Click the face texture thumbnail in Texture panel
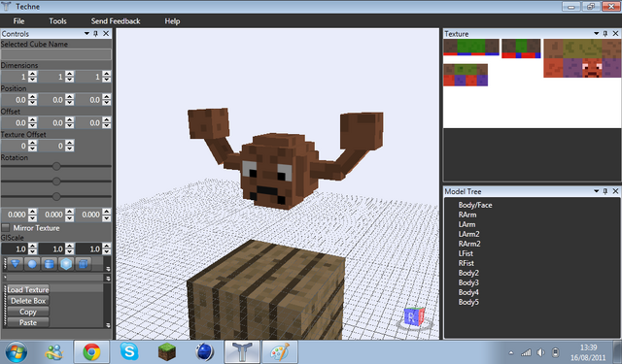This screenshot has height=364, width=622. (x=582, y=58)
